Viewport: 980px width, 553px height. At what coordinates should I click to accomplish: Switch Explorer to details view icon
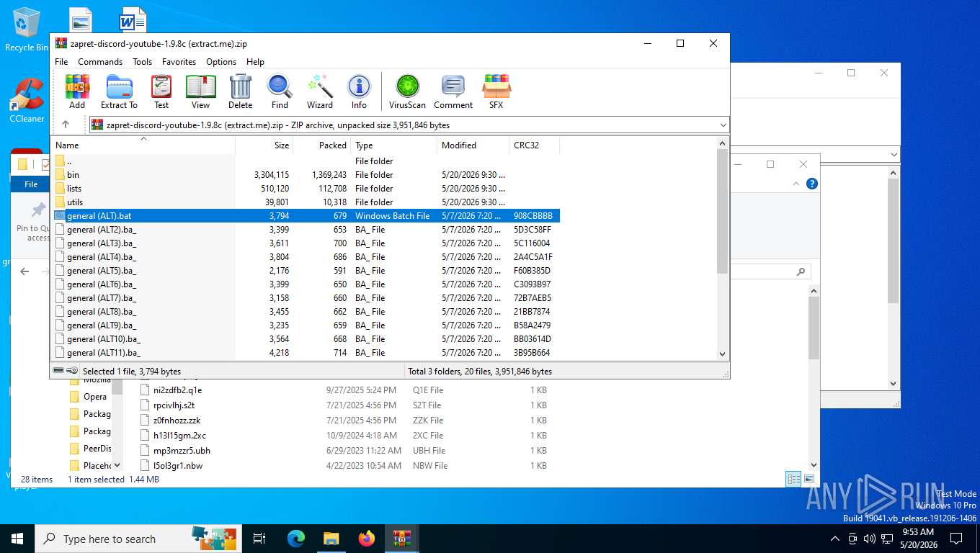point(793,479)
